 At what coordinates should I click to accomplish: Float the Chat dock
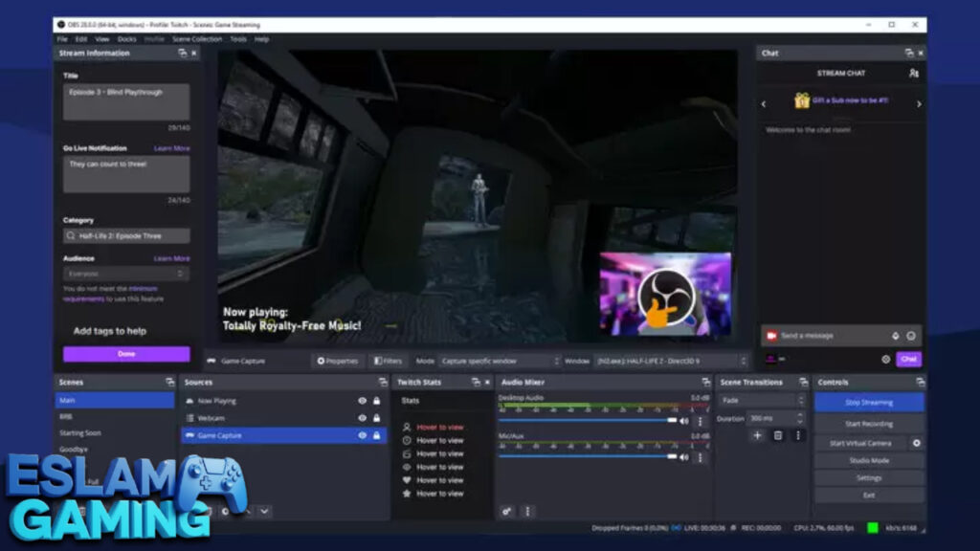click(909, 54)
